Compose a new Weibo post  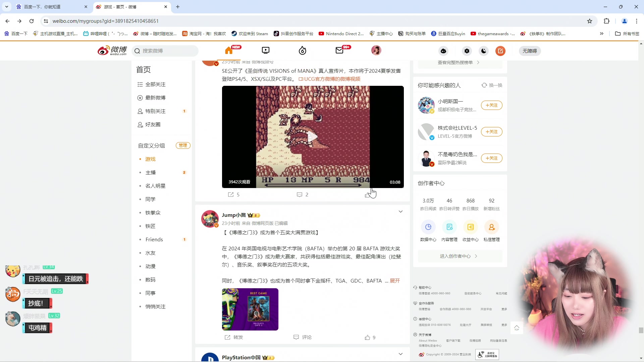pyautogui.click(x=500, y=51)
